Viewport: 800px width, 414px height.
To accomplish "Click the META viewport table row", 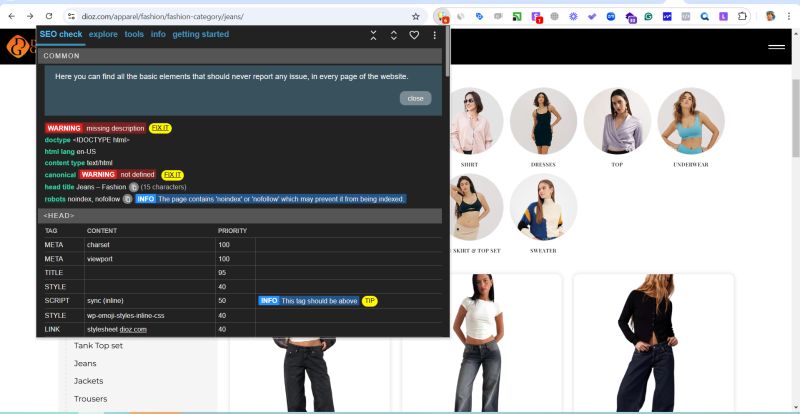I will click(240, 259).
